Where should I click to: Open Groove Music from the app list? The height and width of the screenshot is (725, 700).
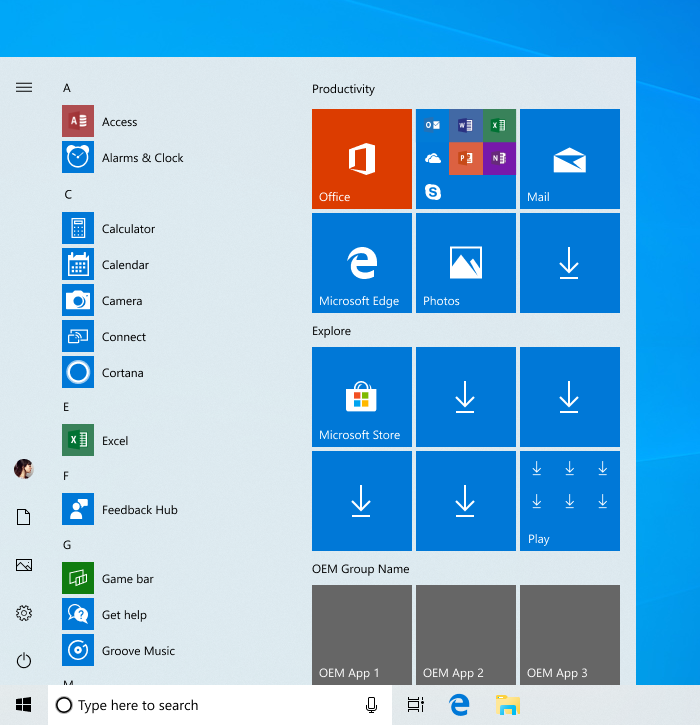coord(138,651)
